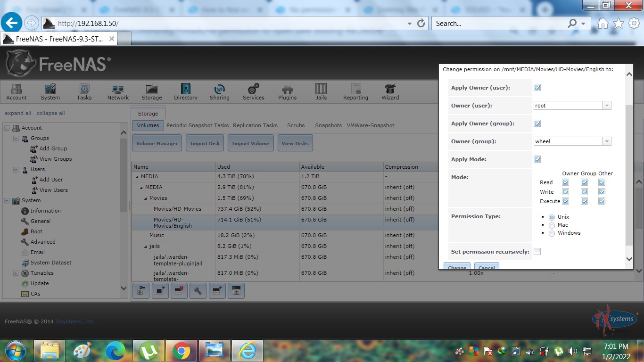Open the Account toolbar icon
The image size is (644, 362).
tap(17, 92)
